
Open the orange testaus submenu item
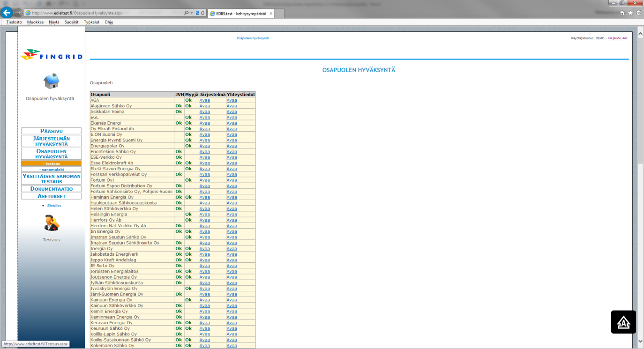[x=51, y=163]
